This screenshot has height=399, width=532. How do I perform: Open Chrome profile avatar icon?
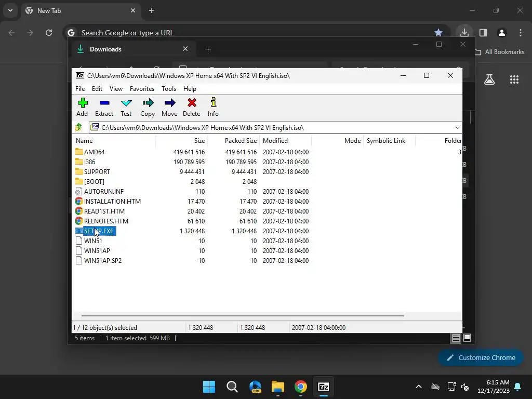point(501,33)
